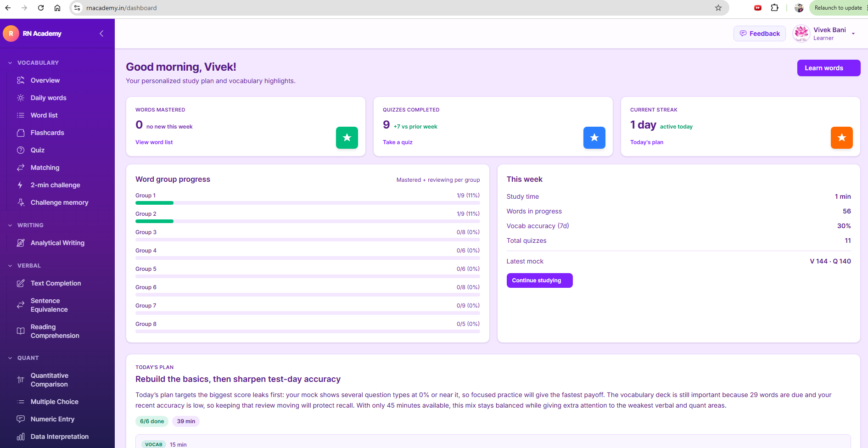The height and width of the screenshot is (448, 868).
Task: Click the Continue studying button
Action: point(539,280)
